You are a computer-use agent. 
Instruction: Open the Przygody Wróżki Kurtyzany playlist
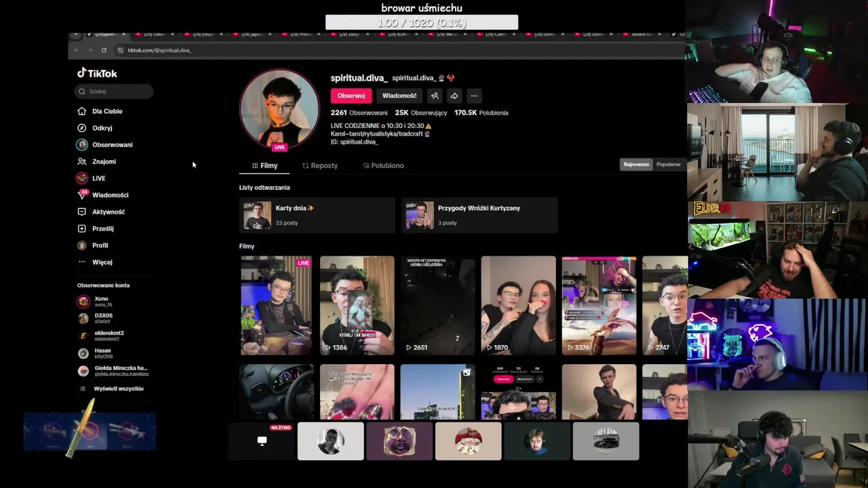[479, 216]
